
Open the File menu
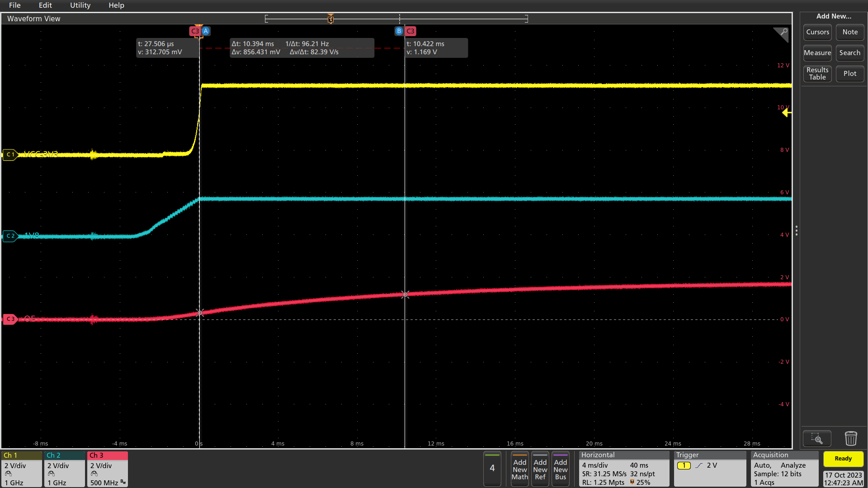pyautogui.click(x=14, y=5)
